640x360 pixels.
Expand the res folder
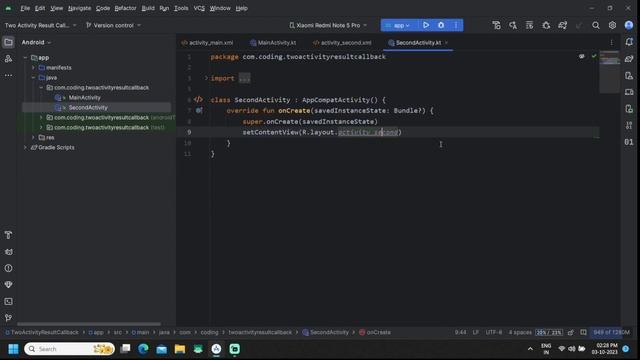click(33, 138)
